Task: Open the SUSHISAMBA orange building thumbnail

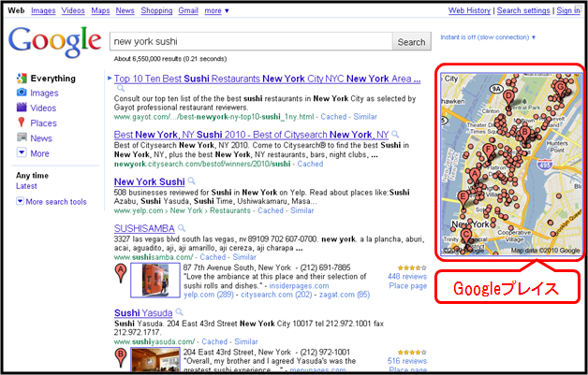Action: click(x=155, y=281)
